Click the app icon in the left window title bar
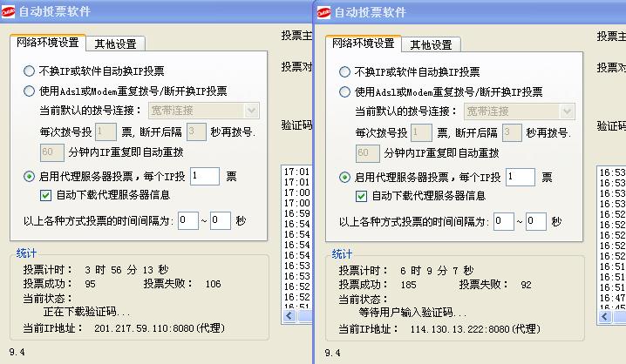 (9, 12)
